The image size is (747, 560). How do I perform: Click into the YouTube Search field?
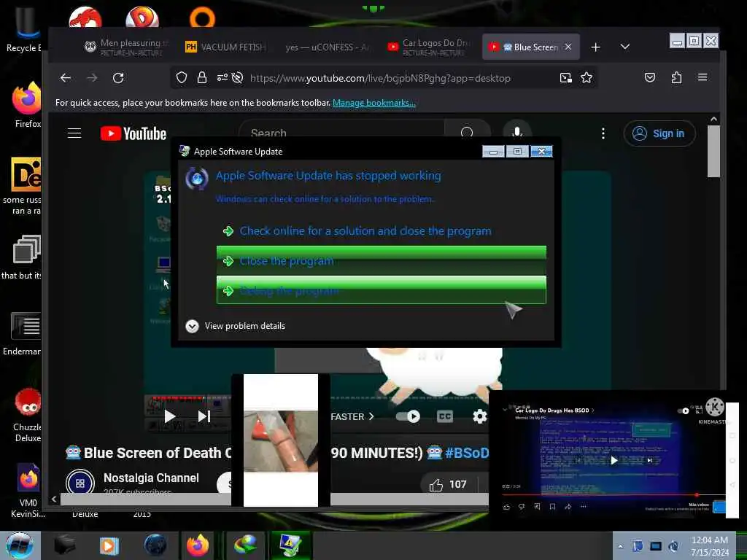pyautogui.click(x=341, y=132)
